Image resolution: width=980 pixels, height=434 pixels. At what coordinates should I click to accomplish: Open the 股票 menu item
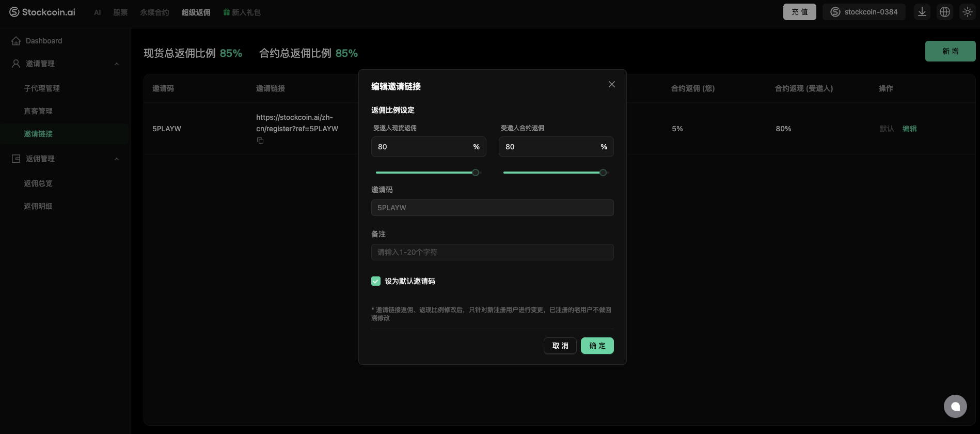[120, 12]
